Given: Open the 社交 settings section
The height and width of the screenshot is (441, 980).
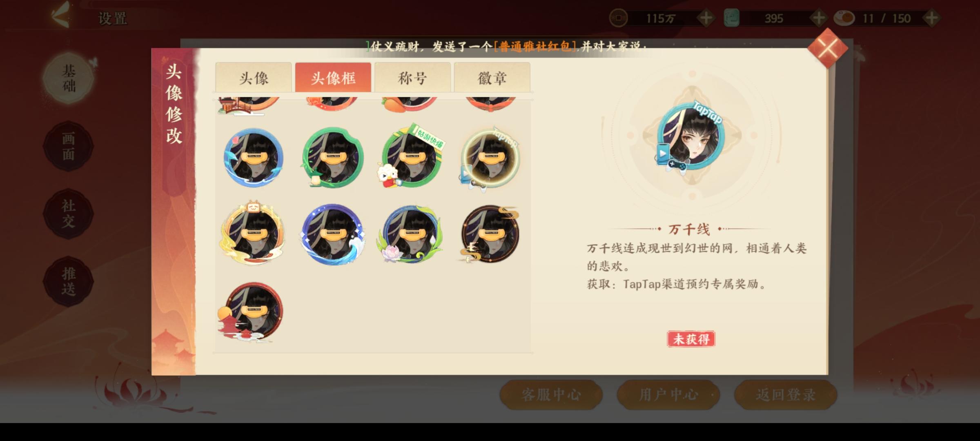Looking at the screenshot, I should click(x=68, y=214).
